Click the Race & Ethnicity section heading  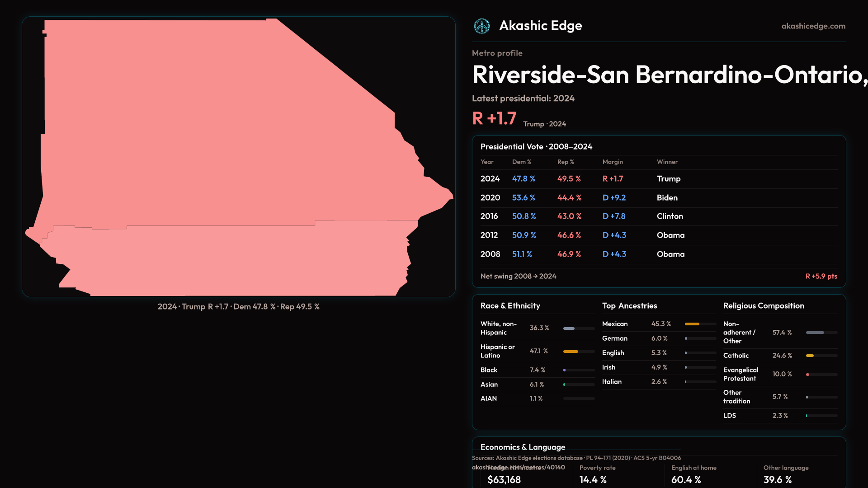pos(510,306)
